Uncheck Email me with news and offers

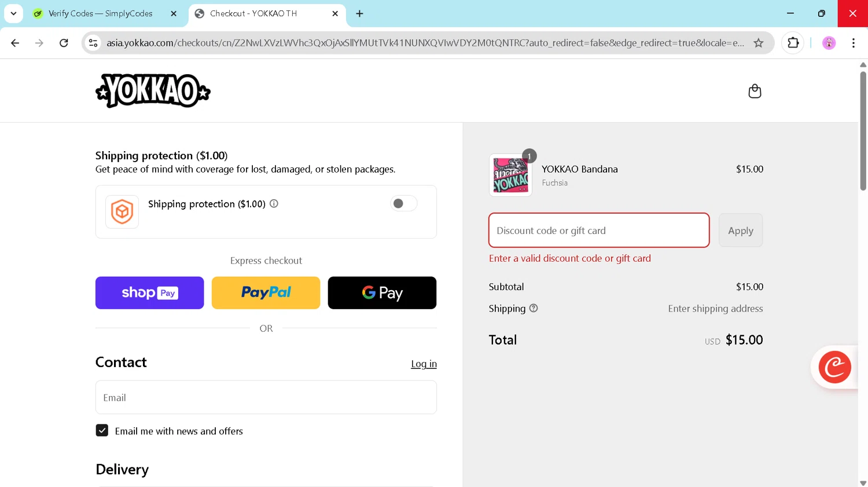pyautogui.click(x=102, y=430)
